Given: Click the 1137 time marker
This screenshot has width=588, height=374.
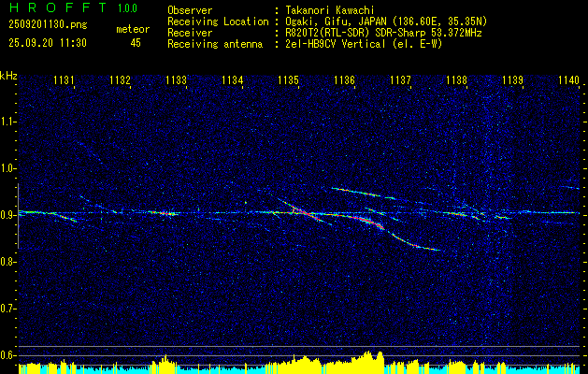Looking at the screenshot, I should tap(400, 80).
